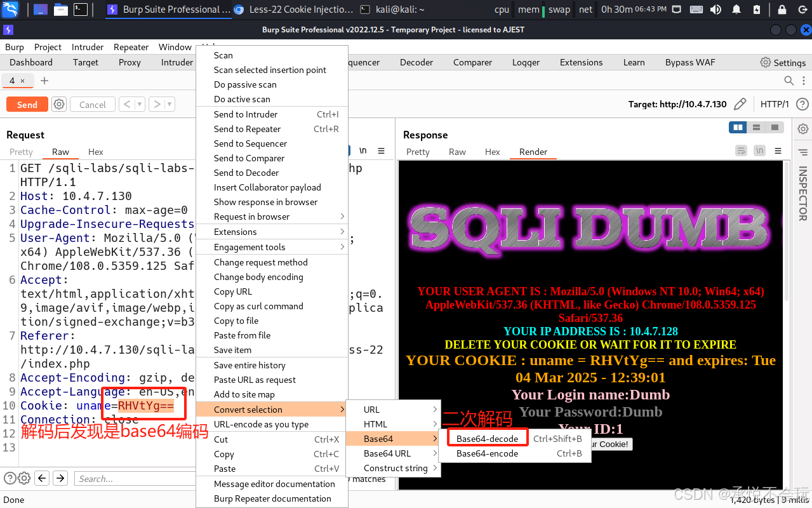Switch response view to Render tab
Image resolution: width=812 pixels, height=508 pixels.
coord(533,152)
